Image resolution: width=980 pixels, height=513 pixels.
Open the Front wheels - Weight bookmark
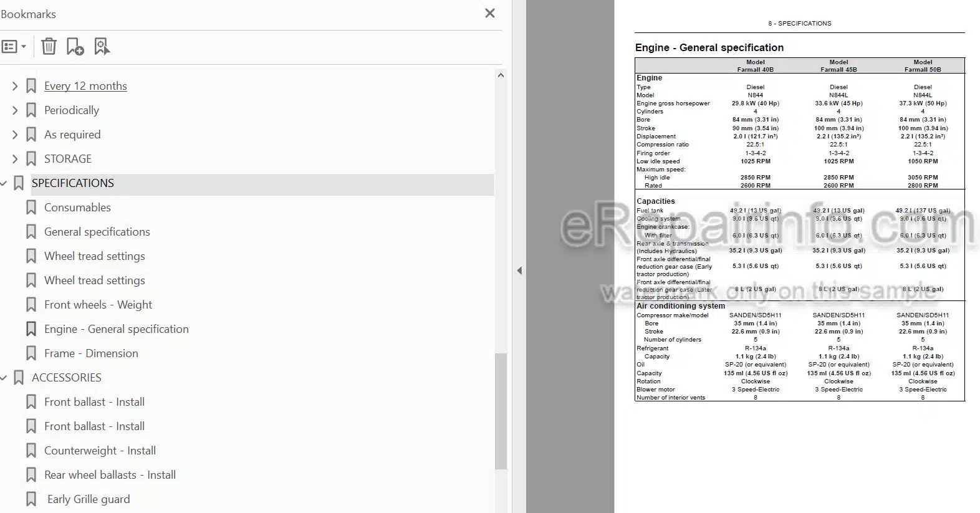[98, 305]
